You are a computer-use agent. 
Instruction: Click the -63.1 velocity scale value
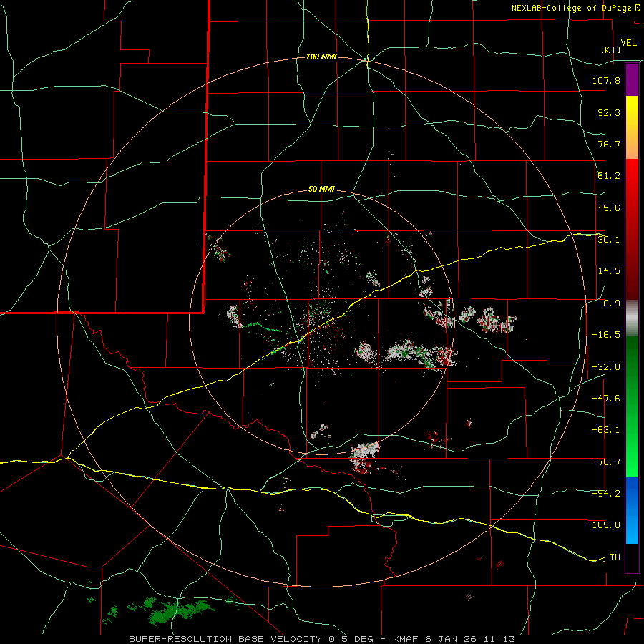click(606, 430)
